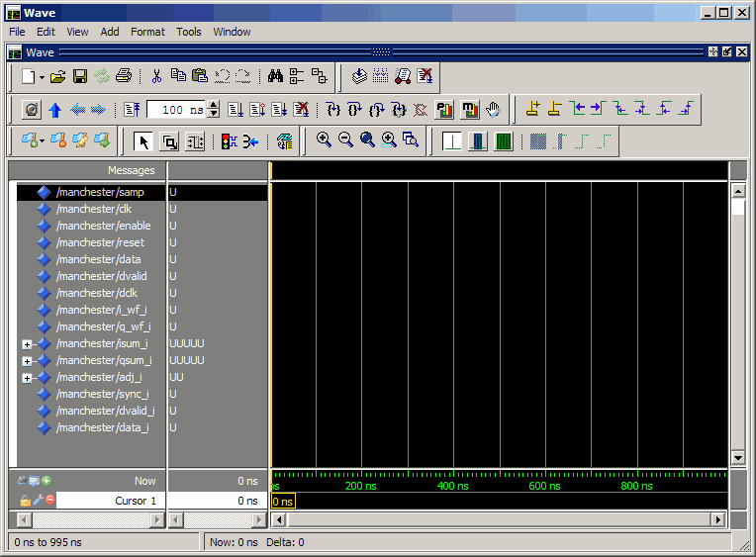The image size is (756, 557).
Task: Toggle the lock on Cursor 1
Action: [25, 501]
